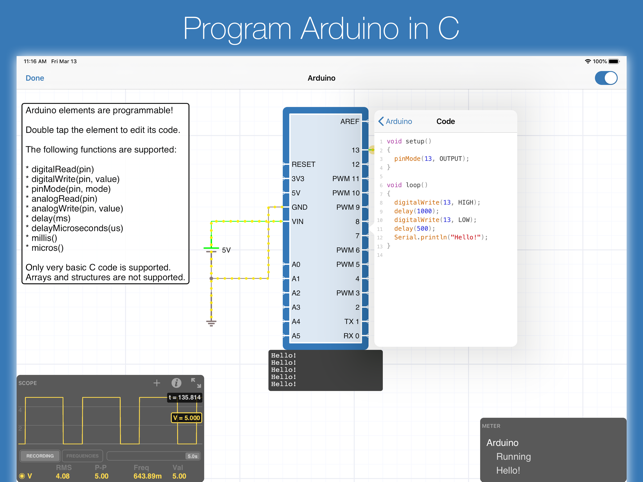Select the instructions note text box
Viewport: 643px width, 482px height.
point(105,194)
